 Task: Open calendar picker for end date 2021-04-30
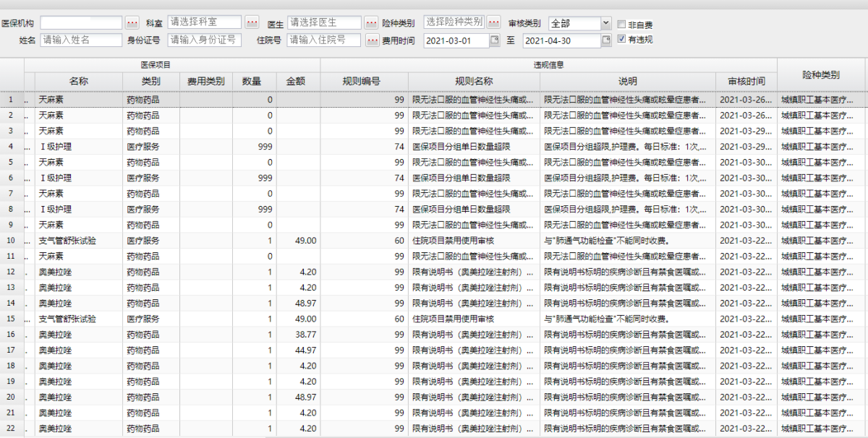pos(605,40)
